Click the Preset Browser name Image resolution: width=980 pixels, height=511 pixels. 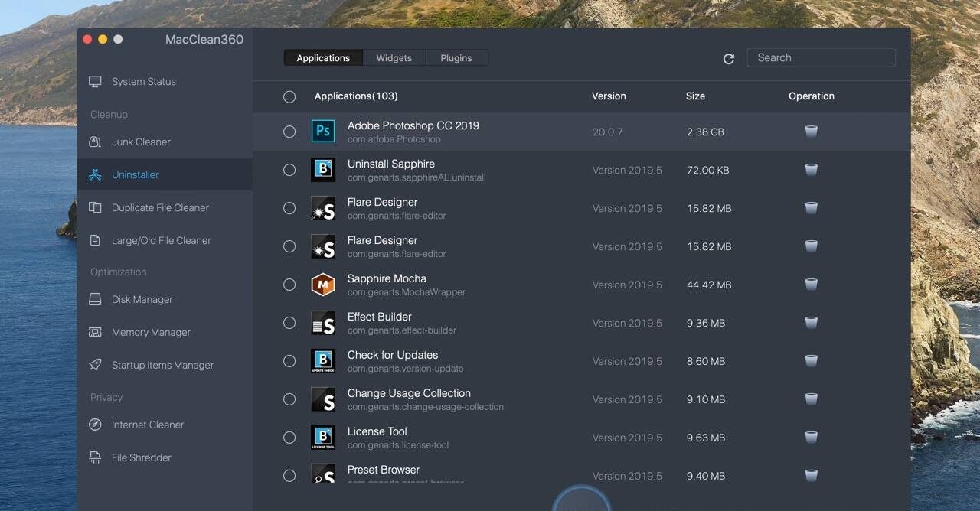point(384,470)
